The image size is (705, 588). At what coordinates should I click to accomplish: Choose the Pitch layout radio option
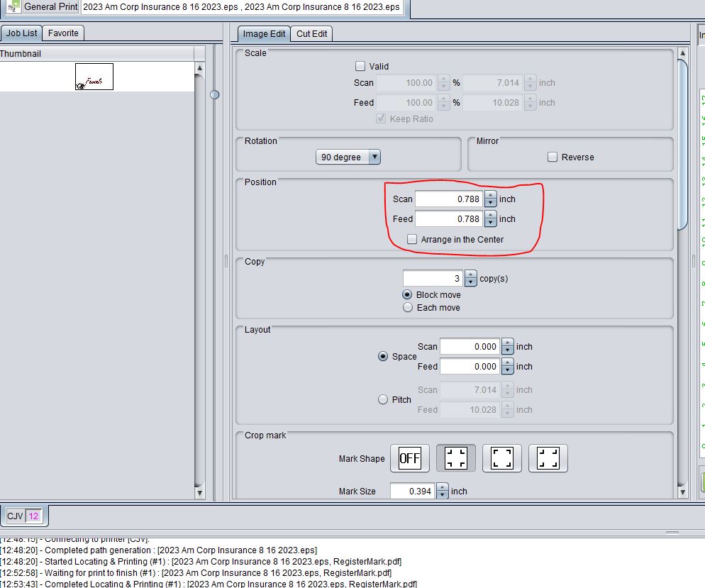click(x=382, y=399)
